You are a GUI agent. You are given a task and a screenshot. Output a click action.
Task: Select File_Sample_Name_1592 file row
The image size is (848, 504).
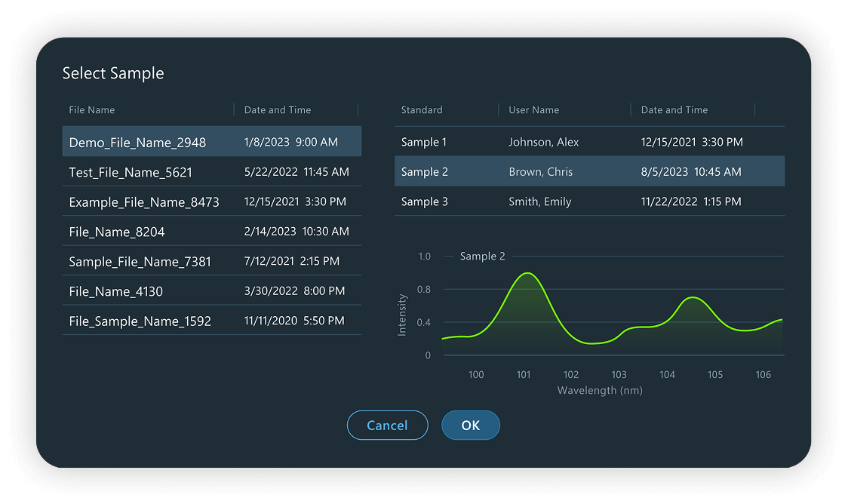pyautogui.click(x=211, y=321)
